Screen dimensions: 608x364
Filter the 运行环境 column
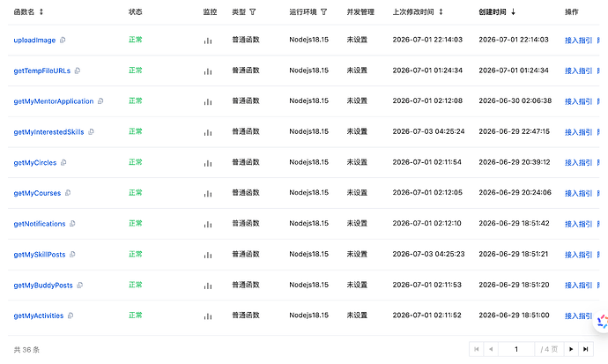coord(323,12)
